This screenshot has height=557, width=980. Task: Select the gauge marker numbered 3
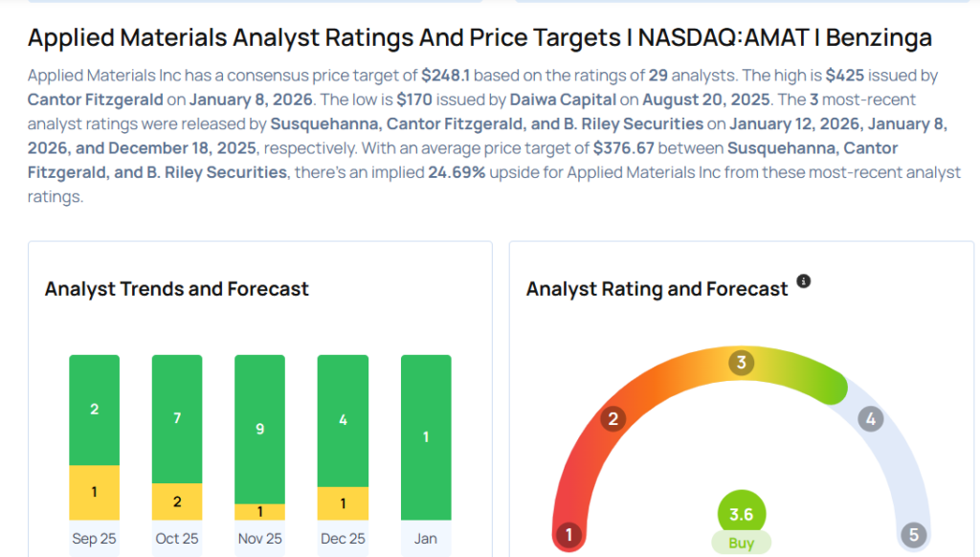pyautogui.click(x=740, y=363)
